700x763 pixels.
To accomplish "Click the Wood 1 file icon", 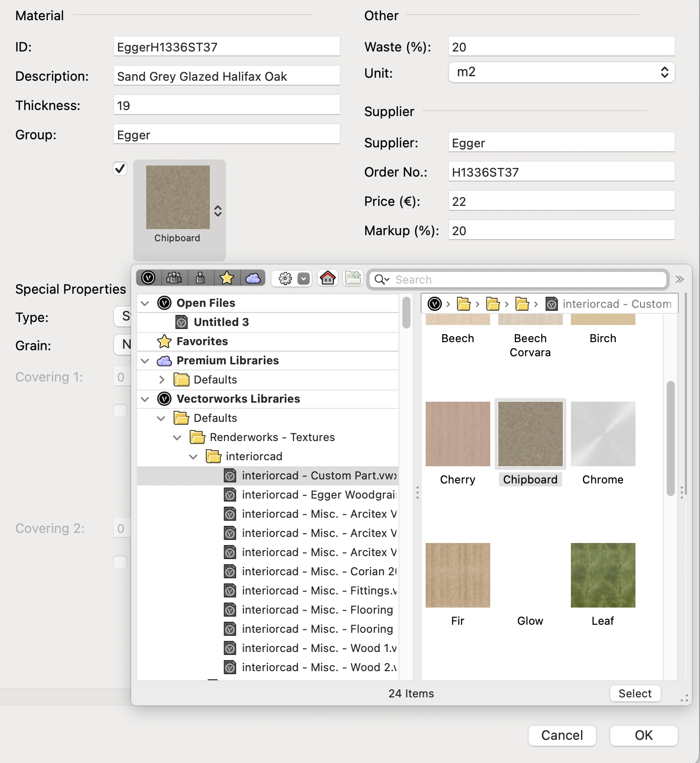I will 230,648.
